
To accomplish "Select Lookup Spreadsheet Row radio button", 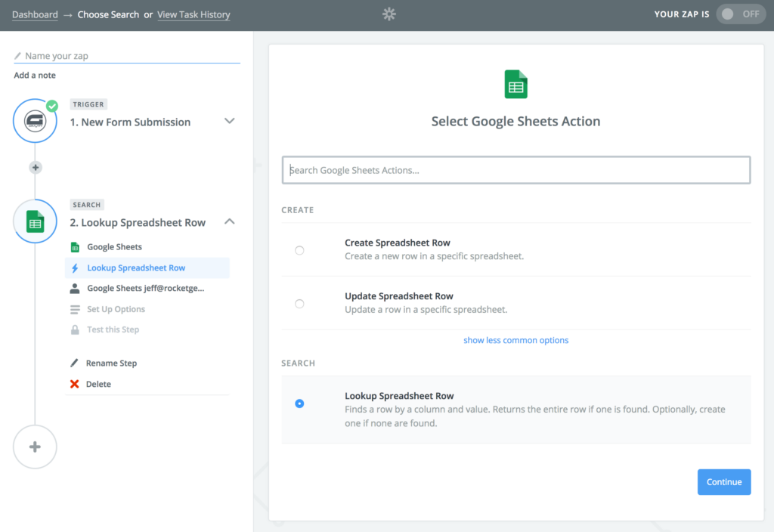I will point(299,404).
